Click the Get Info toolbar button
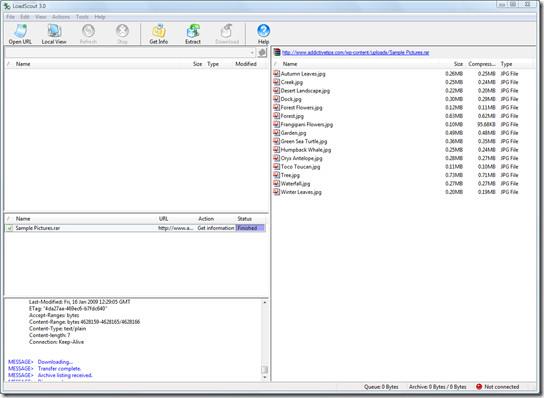 (x=159, y=34)
